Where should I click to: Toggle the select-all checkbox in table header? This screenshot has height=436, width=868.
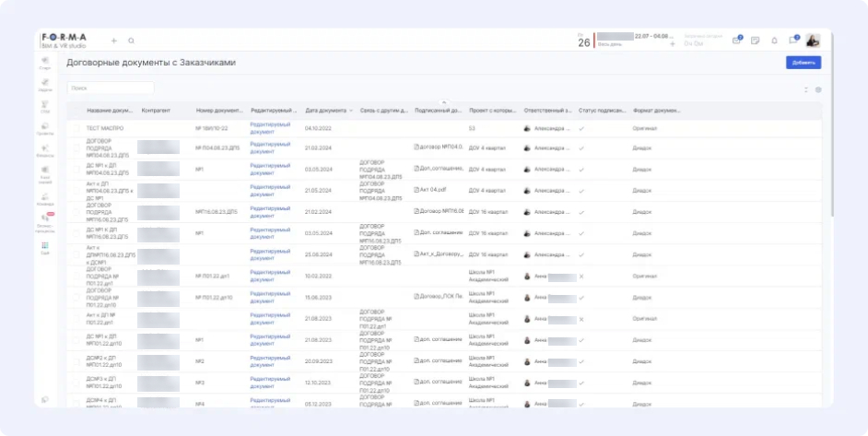(77, 110)
